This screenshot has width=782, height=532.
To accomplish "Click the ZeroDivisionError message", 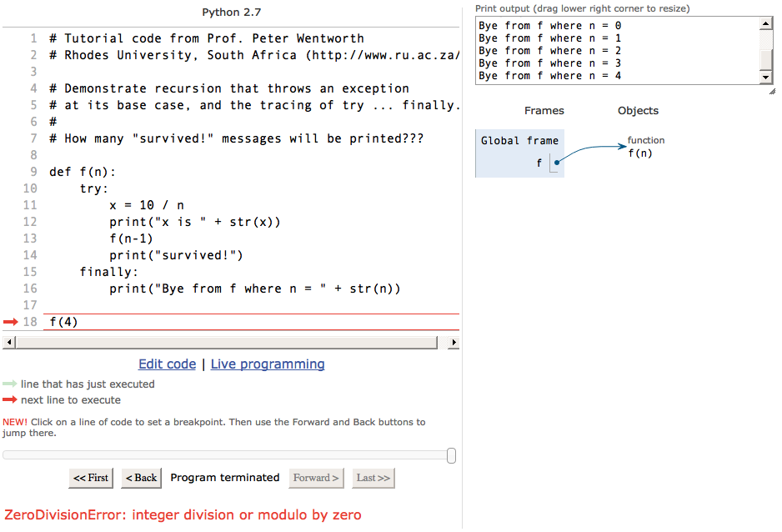I will coord(183,514).
